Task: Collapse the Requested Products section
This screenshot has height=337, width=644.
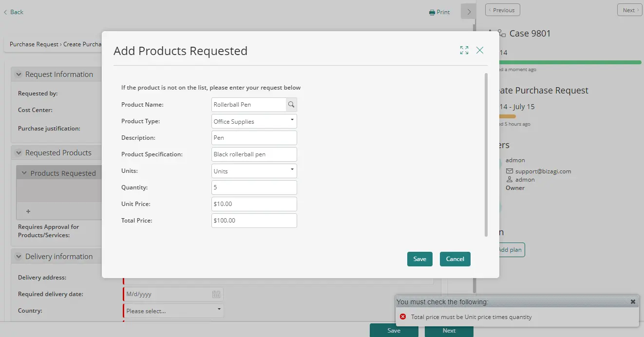Action: coord(19,153)
